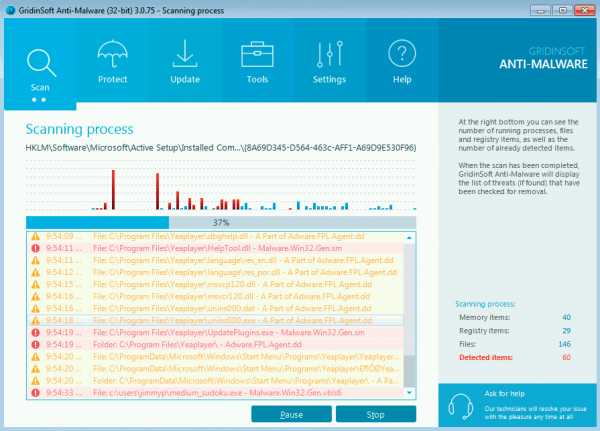Stop the scanning process
Screen dimensions: 600x431
click(x=376, y=415)
